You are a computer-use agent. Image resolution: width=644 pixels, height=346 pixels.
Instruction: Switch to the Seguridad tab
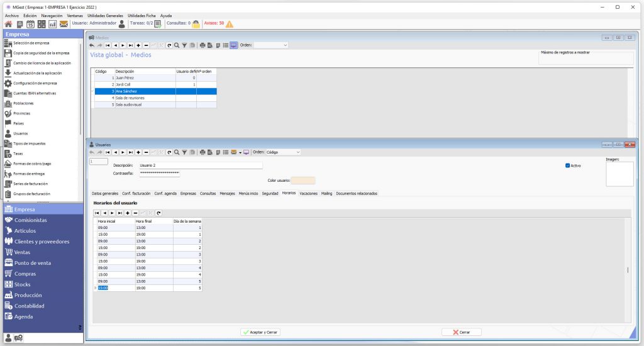pos(270,194)
